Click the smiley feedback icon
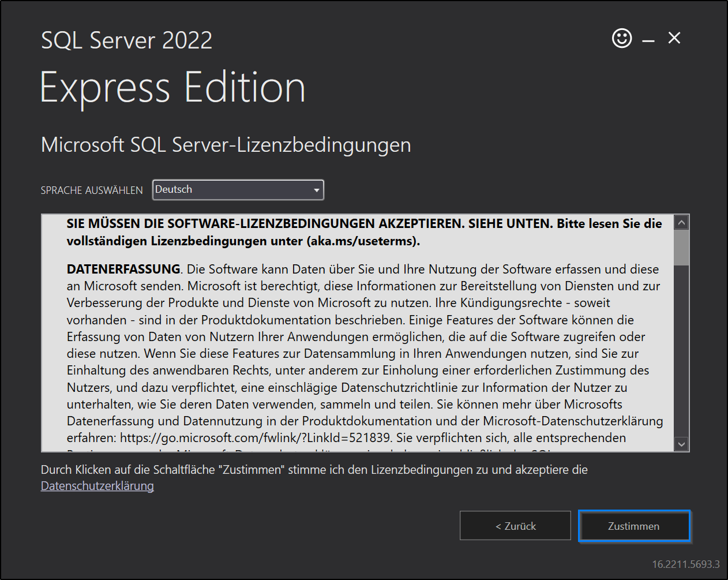This screenshot has height=580, width=728. click(x=622, y=39)
